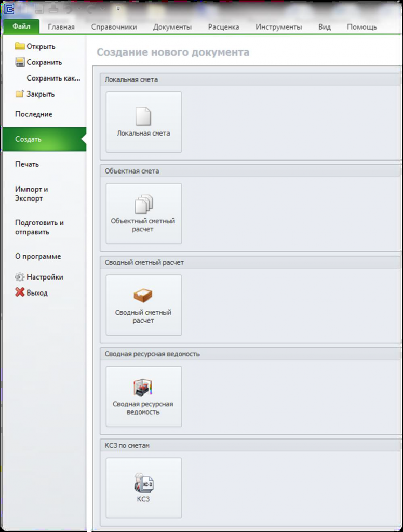
Task: Switch to the Главная ribbon tab
Action: click(x=61, y=27)
